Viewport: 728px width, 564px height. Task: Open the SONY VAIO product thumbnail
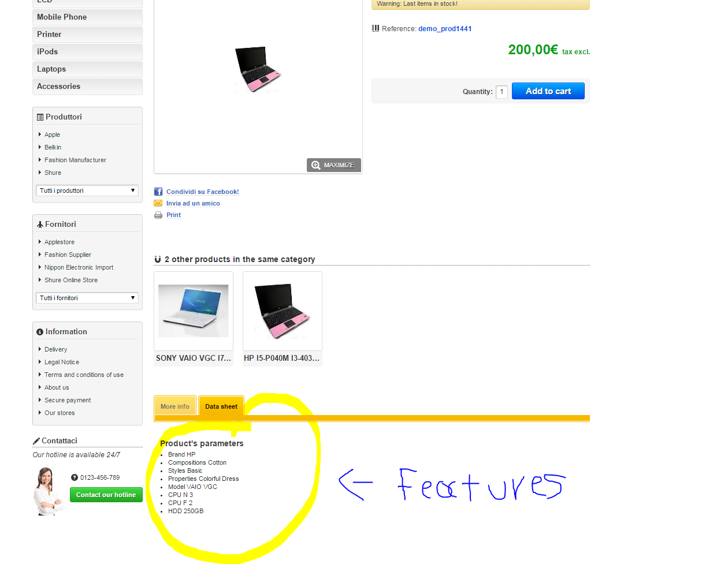pos(194,311)
